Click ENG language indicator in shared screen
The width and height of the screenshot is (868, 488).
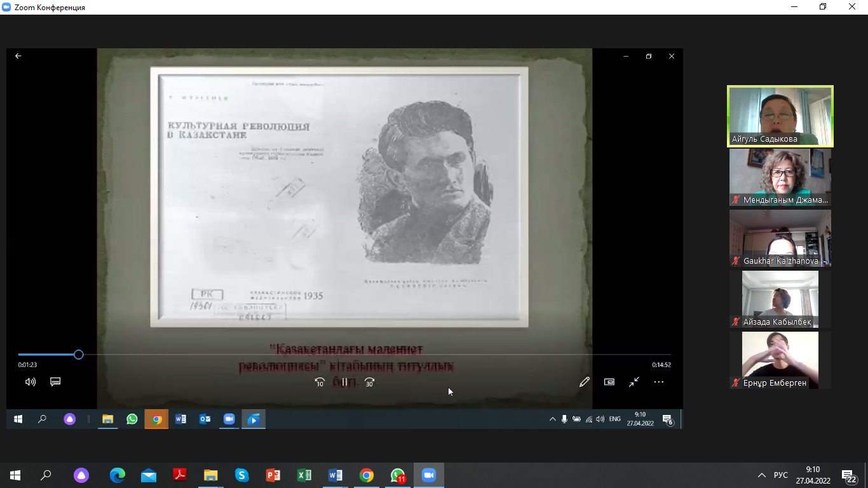click(615, 419)
